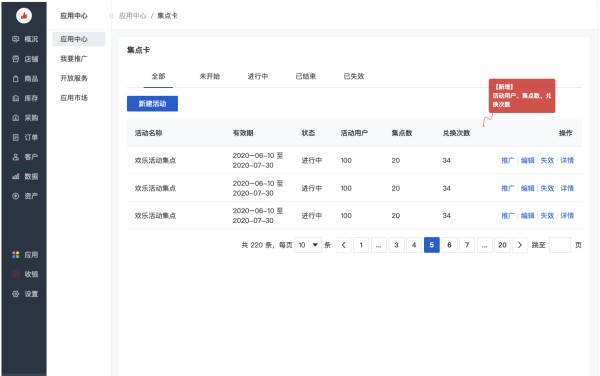The image size is (600, 376).
Task: Open 设置 settings gear icon in sidebar
Action: click(16, 294)
